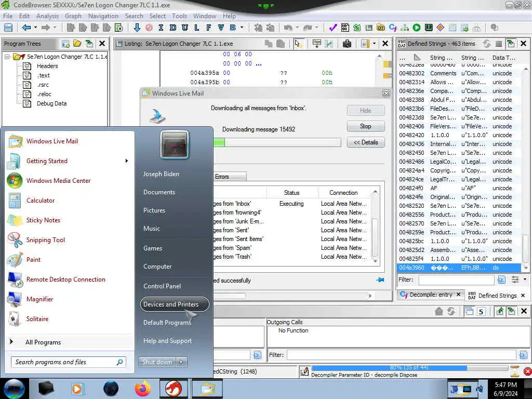Click Stop in Windows Live Mail dialog
The image size is (532, 399).
tap(365, 126)
